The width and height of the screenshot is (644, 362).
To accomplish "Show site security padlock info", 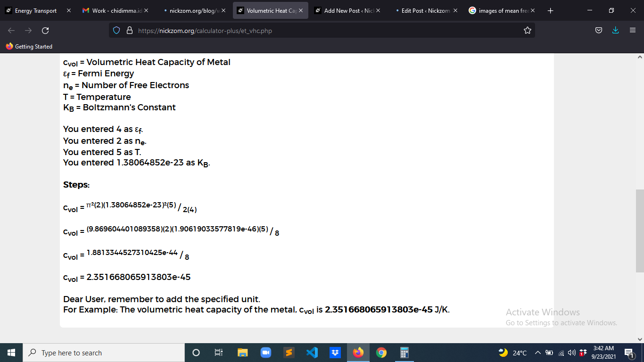I will [129, 31].
